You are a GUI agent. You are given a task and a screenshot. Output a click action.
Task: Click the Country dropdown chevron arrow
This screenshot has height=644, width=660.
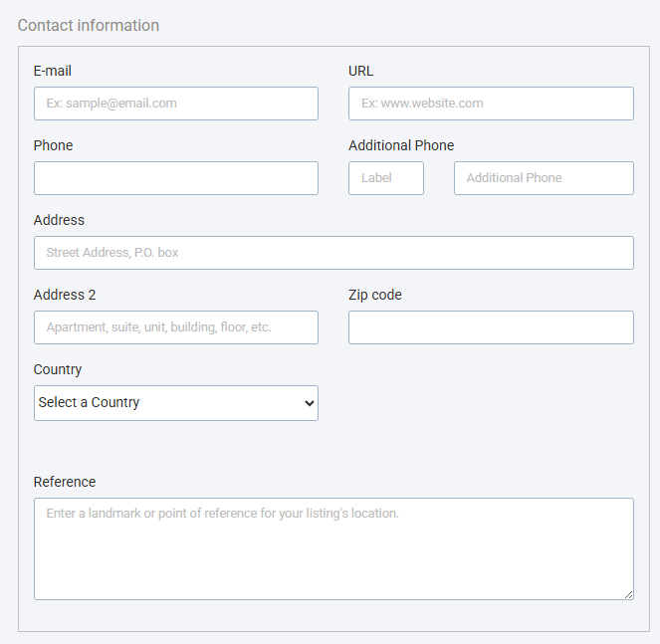310,403
